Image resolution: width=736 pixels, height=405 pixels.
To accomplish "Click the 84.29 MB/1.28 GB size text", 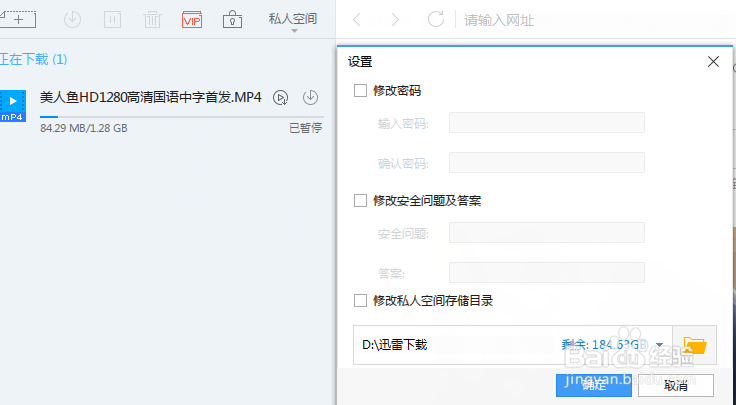I will click(84, 128).
